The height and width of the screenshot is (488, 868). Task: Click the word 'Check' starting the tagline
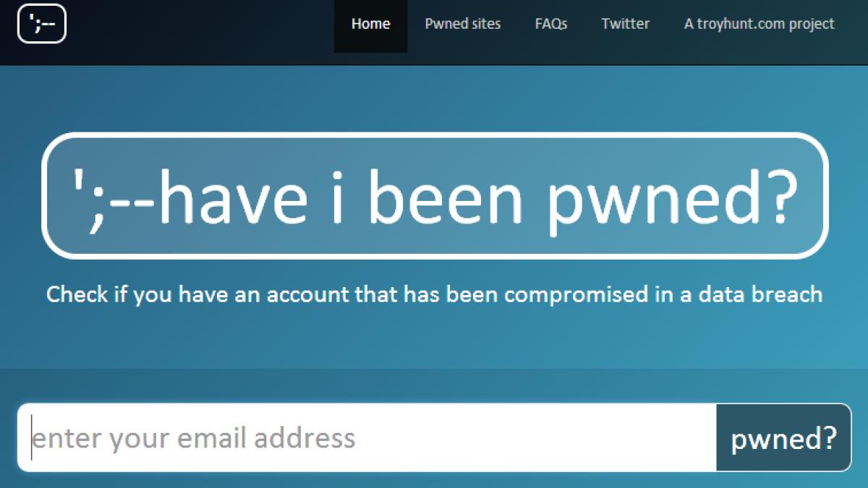point(77,295)
